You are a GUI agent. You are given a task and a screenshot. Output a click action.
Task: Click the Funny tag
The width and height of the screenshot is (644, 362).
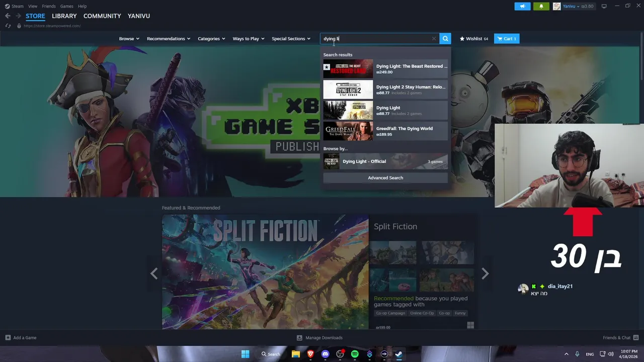[x=460, y=313]
